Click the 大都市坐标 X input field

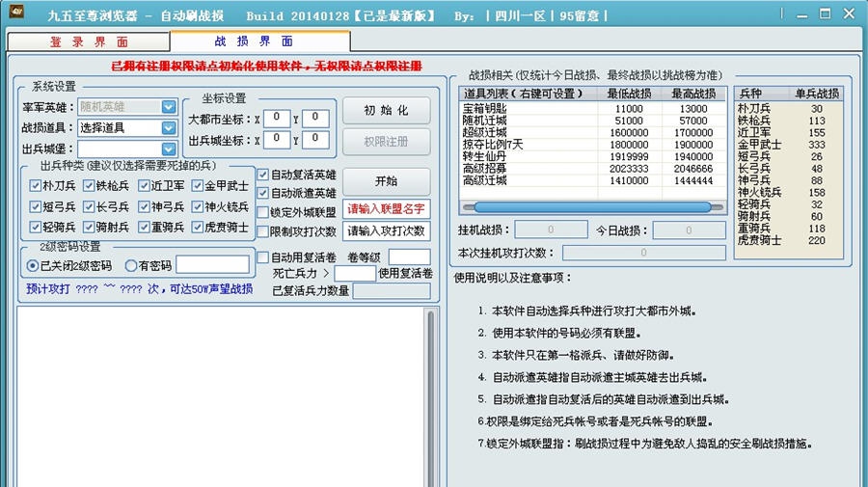276,118
